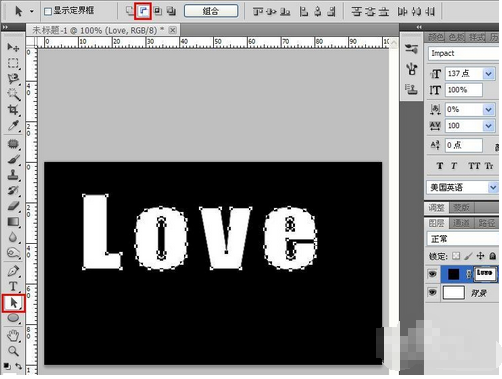Switch to the 样式 tab
The width and height of the screenshot is (502, 379).
pyautogui.click(x=477, y=37)
